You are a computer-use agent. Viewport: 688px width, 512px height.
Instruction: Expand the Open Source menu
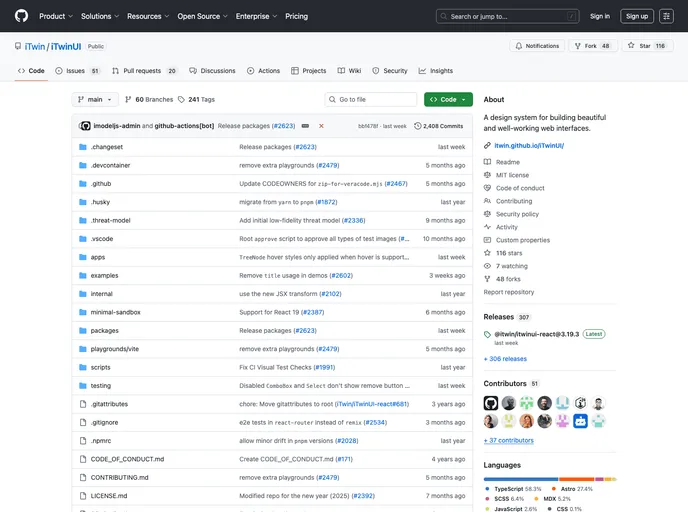[202, 16]
